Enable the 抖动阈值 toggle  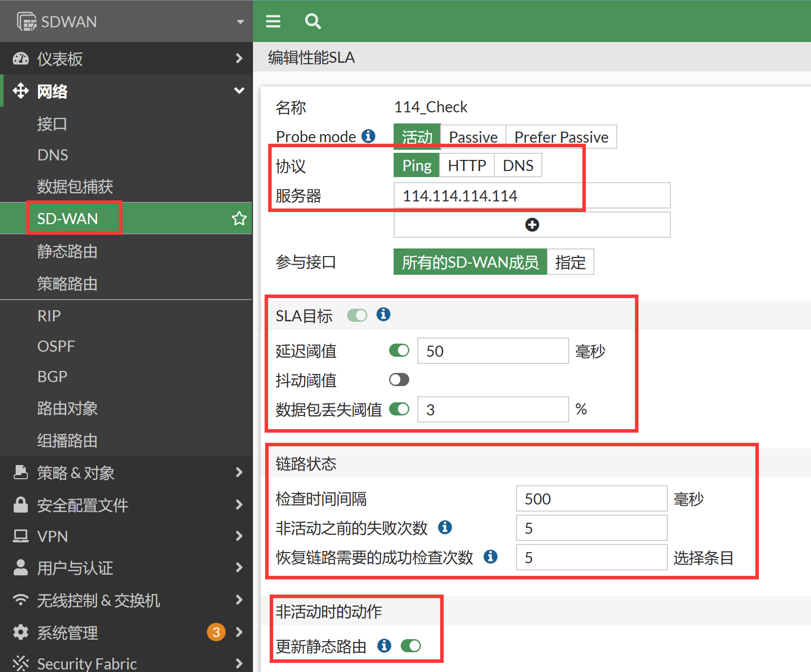point(399,380)
